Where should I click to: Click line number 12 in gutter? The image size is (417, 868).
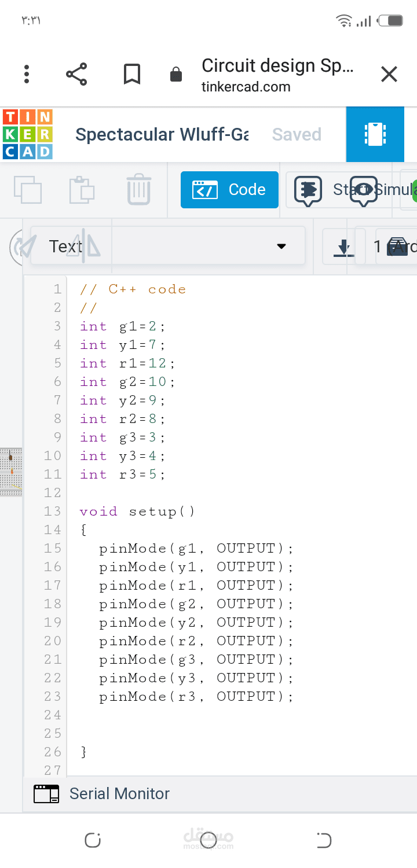pos(52,493)
